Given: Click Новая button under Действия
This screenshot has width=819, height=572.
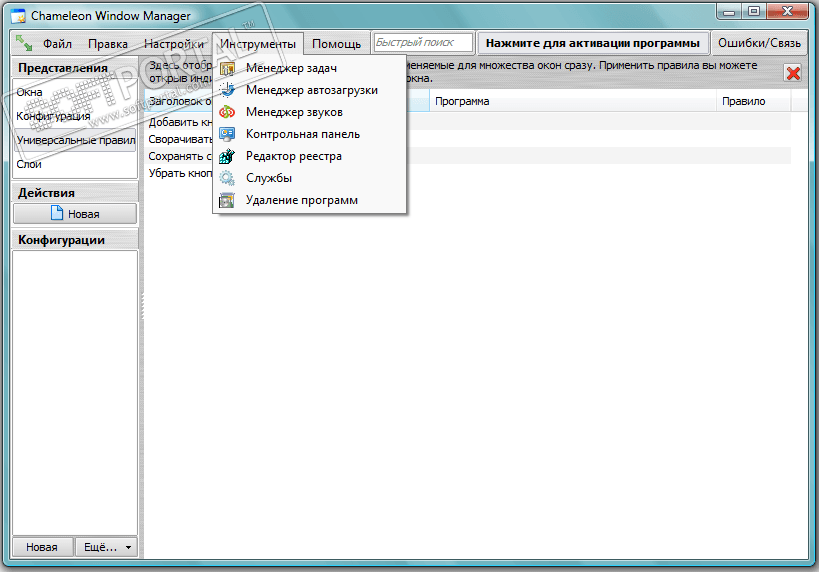Looking at the screenshot, I should tap(75, 214).
